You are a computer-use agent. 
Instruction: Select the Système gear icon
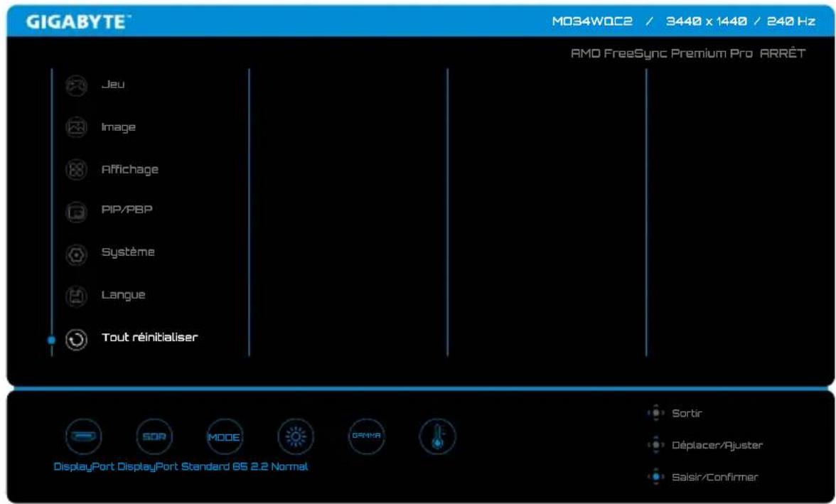(76, 254)
